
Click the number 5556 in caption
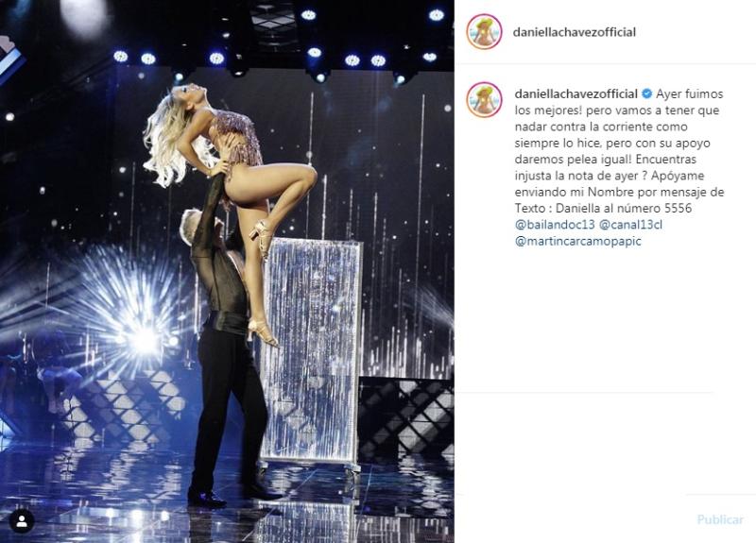coord(678,208)
